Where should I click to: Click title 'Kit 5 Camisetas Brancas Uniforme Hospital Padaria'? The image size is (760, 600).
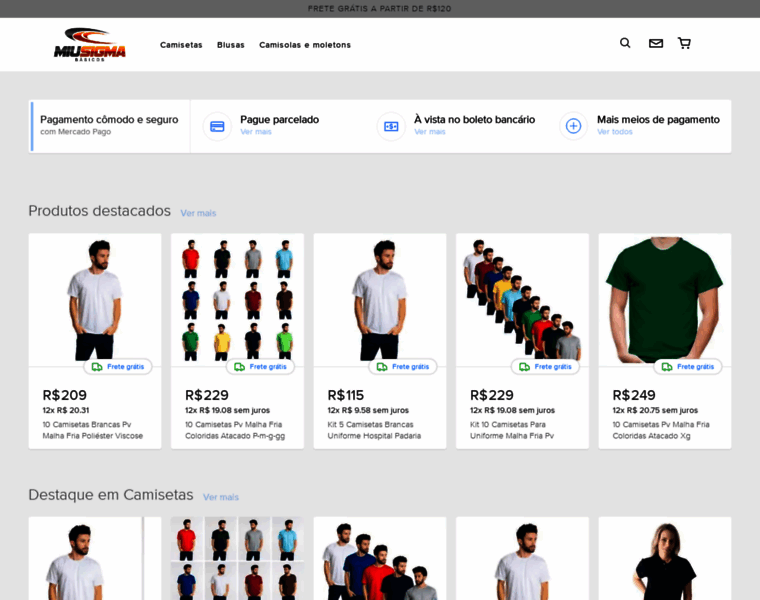pos(374,430)
